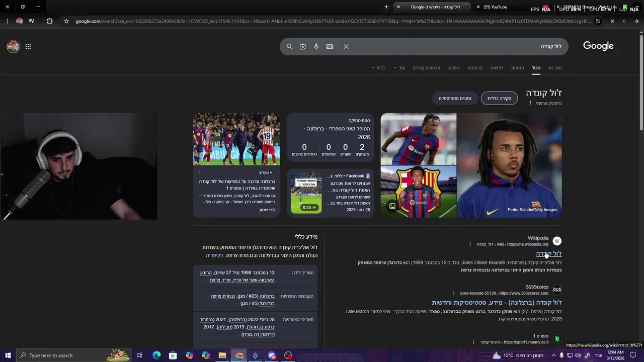
Task: Bookmark this page with the star icon
Action: point(66,21)
